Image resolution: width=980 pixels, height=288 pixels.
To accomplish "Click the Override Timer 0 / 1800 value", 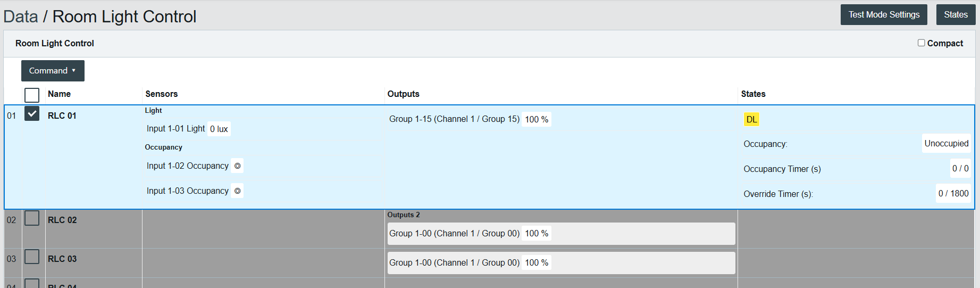I will tap(953, 194).
